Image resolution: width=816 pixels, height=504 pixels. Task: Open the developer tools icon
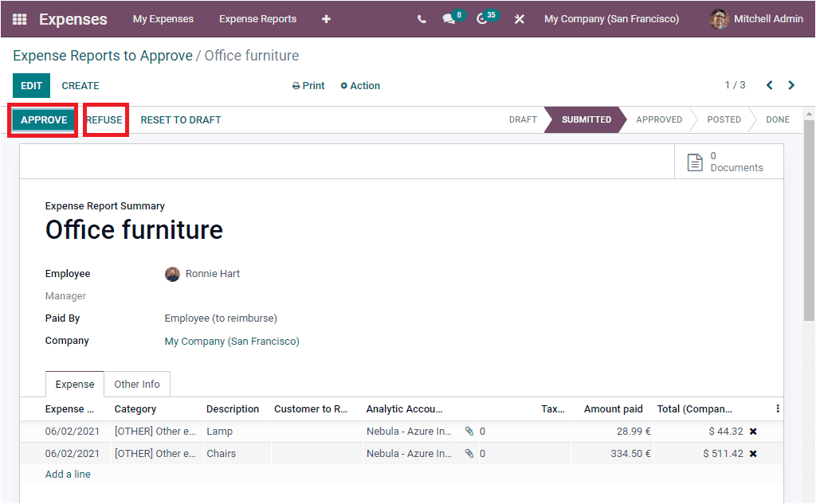coord(520,18)
